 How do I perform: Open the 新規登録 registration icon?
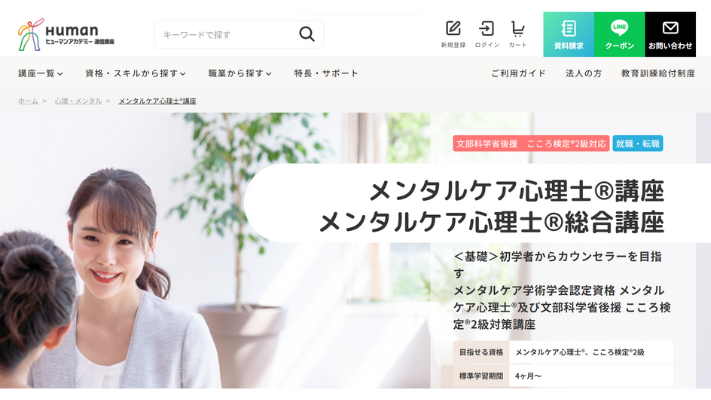[453, 34]
